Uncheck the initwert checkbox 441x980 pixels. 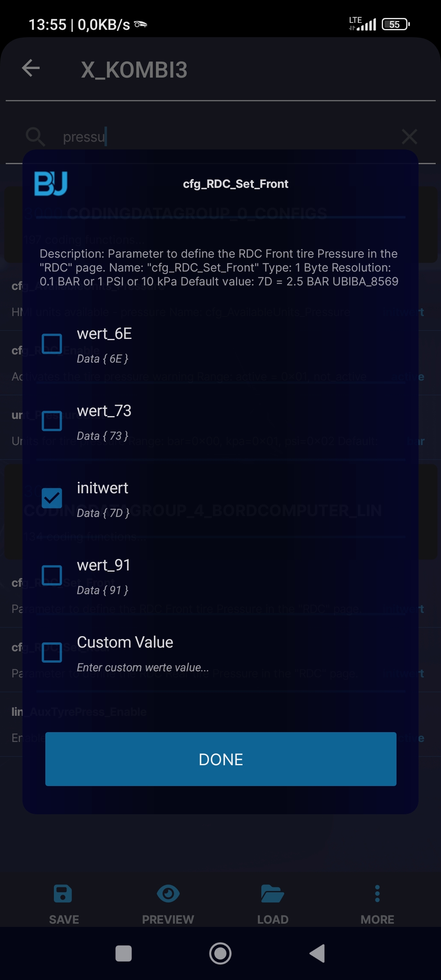[52, 498]
